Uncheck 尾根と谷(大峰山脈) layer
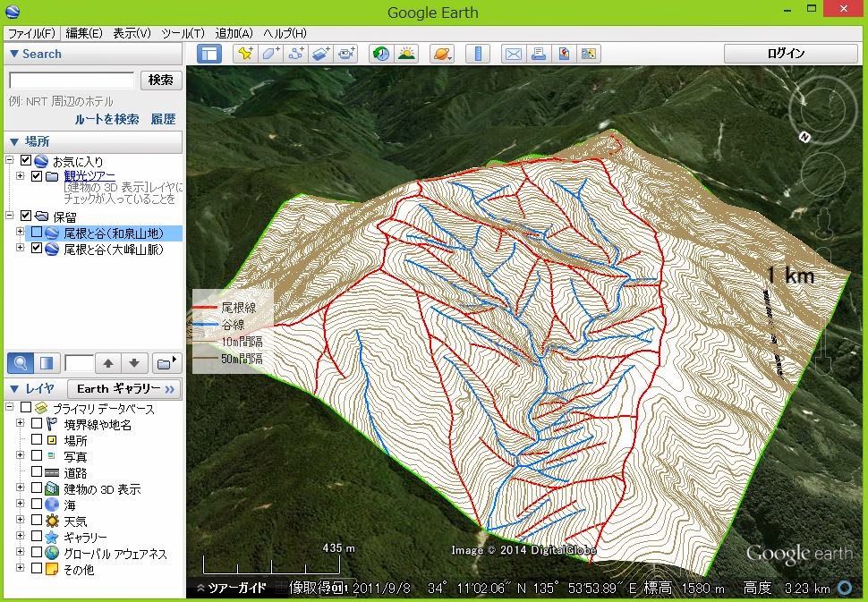Image resolution: width=868 pixels, height=602 pixels. point(37,249)
